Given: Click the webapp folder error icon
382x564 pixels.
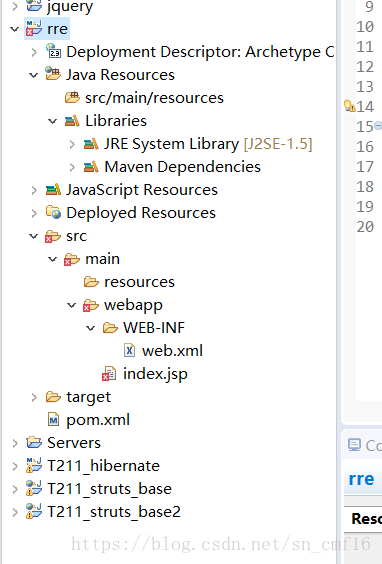Looking at the screenshot, I should [91, 305].
